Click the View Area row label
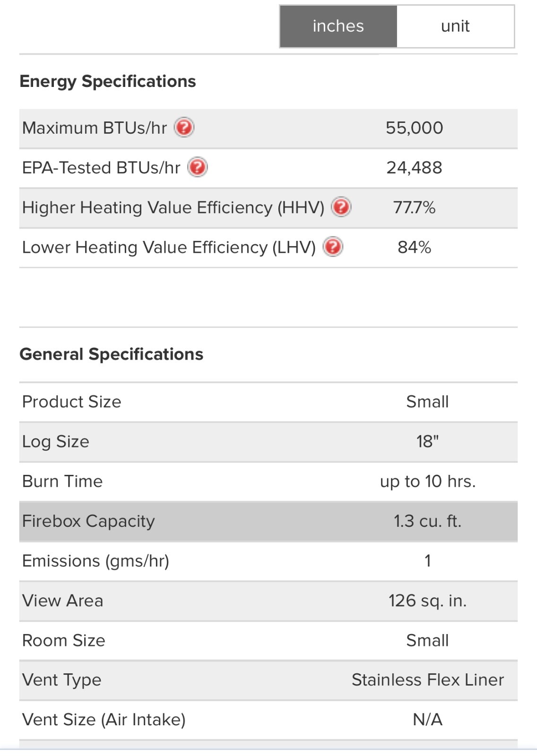 (63, 601)
